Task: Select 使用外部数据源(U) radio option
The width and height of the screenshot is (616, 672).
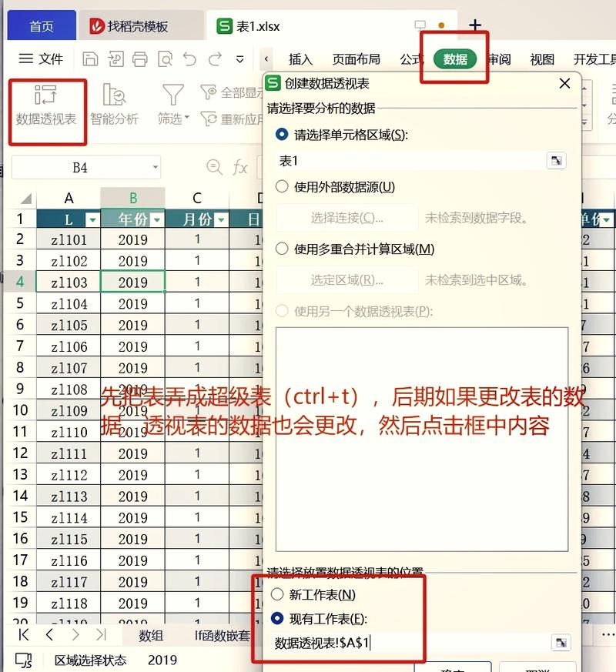Action: click(x=282, y=186)
